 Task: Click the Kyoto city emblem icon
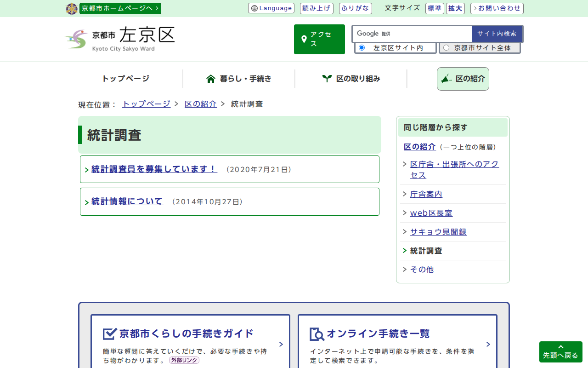[x=72, y=9]
